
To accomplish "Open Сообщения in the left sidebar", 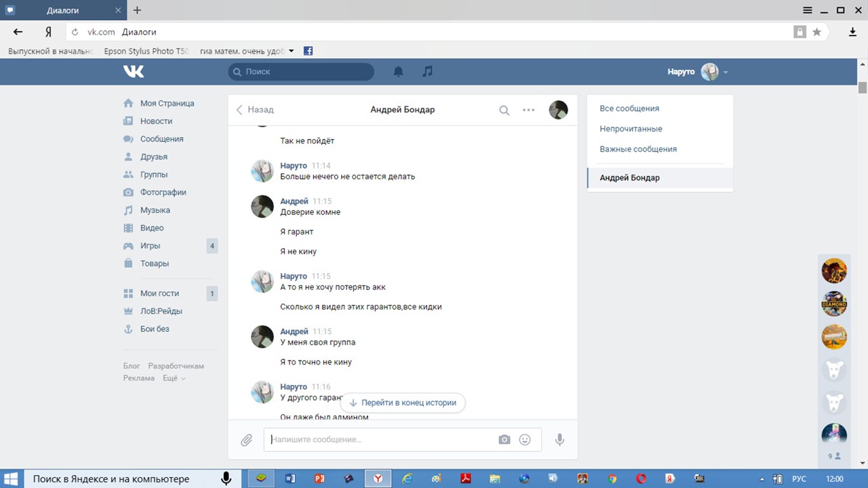I will click(161, 139).
